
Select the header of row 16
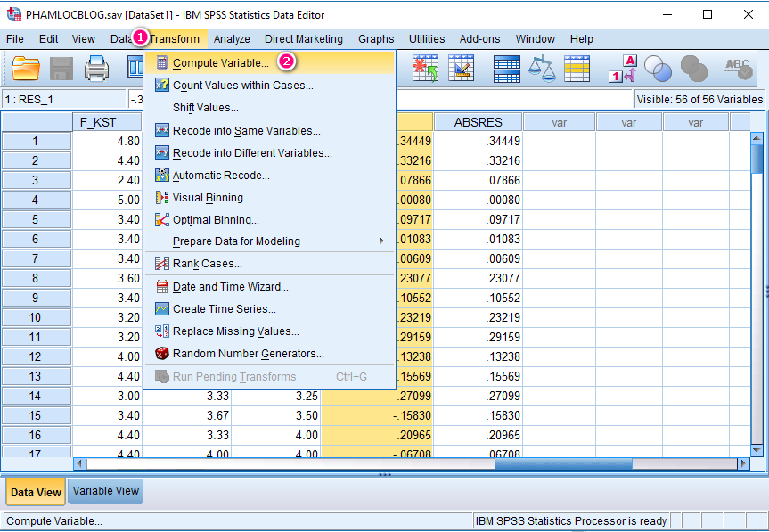37,436
